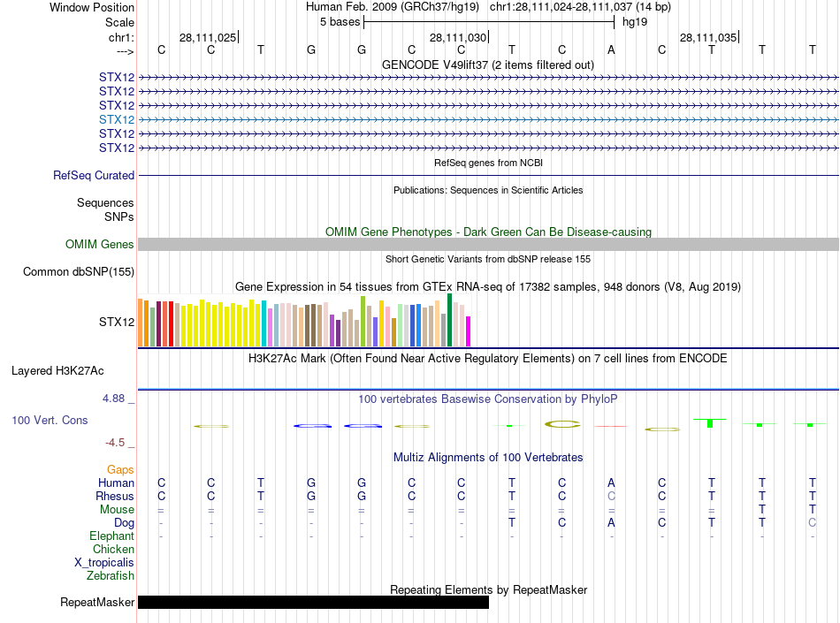Click the Window Position ruler label
The image size is (840, 623).
point(92,7)
